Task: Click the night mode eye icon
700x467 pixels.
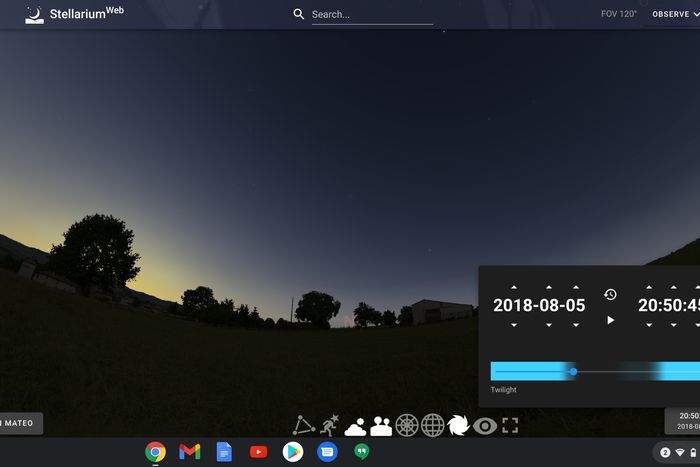Action: [x=485, y=426]
